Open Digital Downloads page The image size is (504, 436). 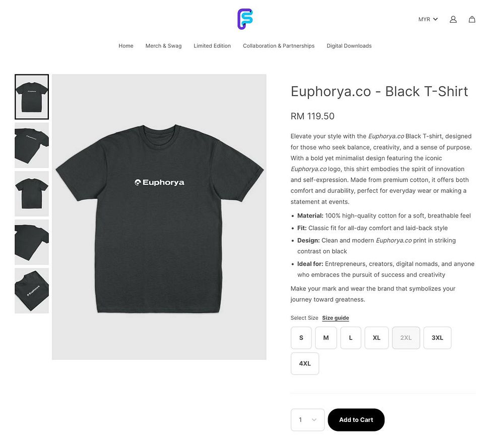click(x=349, y=46)
